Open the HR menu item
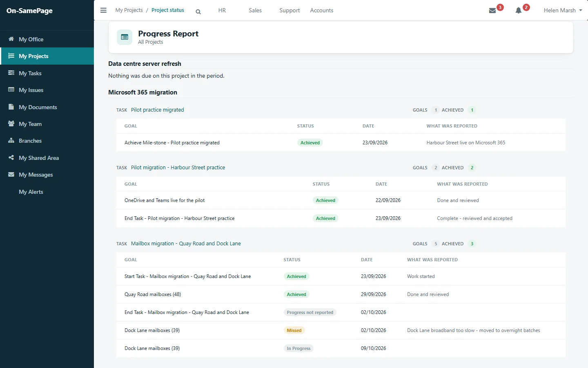Viewport: 588px width, 368px height. pos(222,10)
